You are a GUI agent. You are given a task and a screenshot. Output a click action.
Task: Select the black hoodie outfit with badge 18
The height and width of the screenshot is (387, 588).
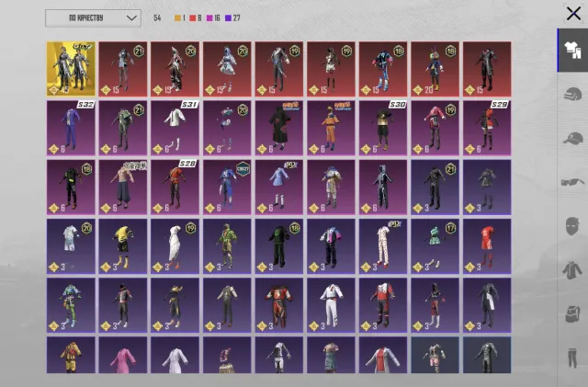click(279, 246)
